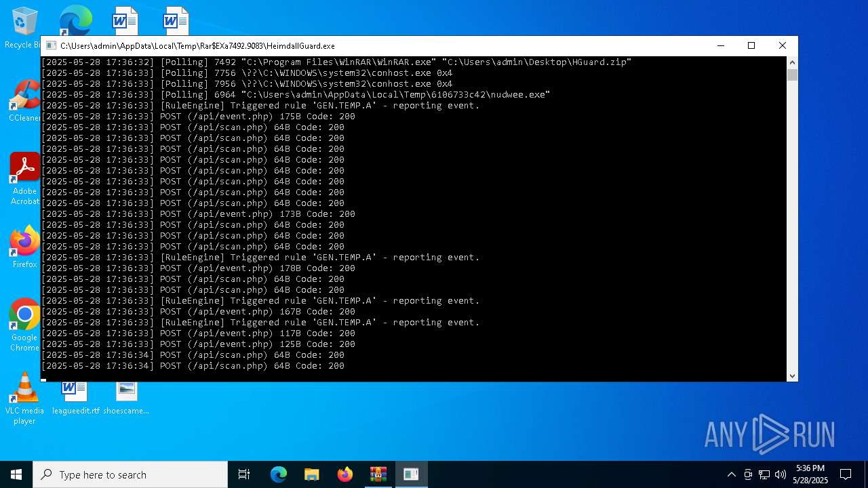Click the POST /api/event.php 173B line
The height and width of the screenshot is (488, 868).
pyautogui.click(x=199, y=214)
